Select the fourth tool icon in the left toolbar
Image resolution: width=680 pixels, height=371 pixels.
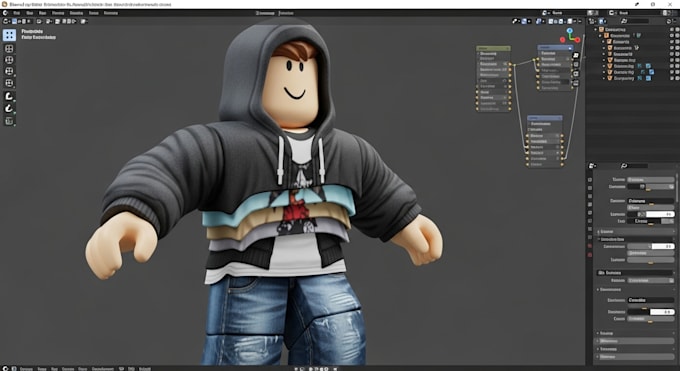pos(9,71)
